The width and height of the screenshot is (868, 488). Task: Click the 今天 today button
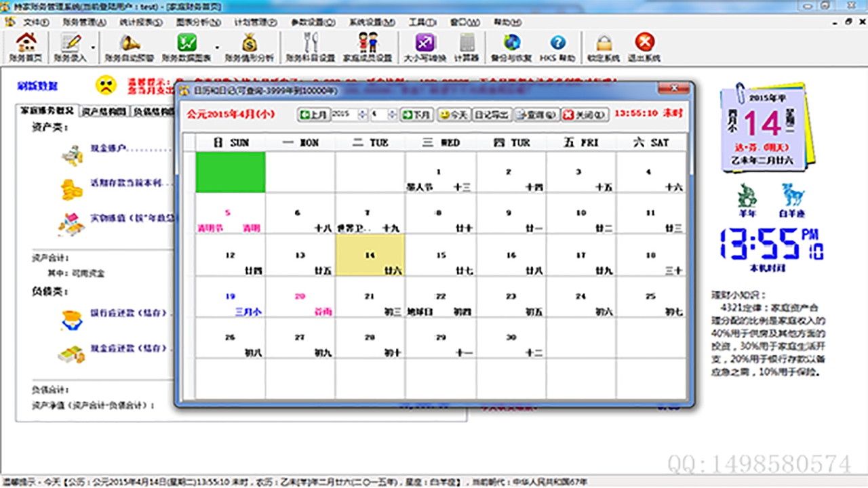[x=454, y=115]
